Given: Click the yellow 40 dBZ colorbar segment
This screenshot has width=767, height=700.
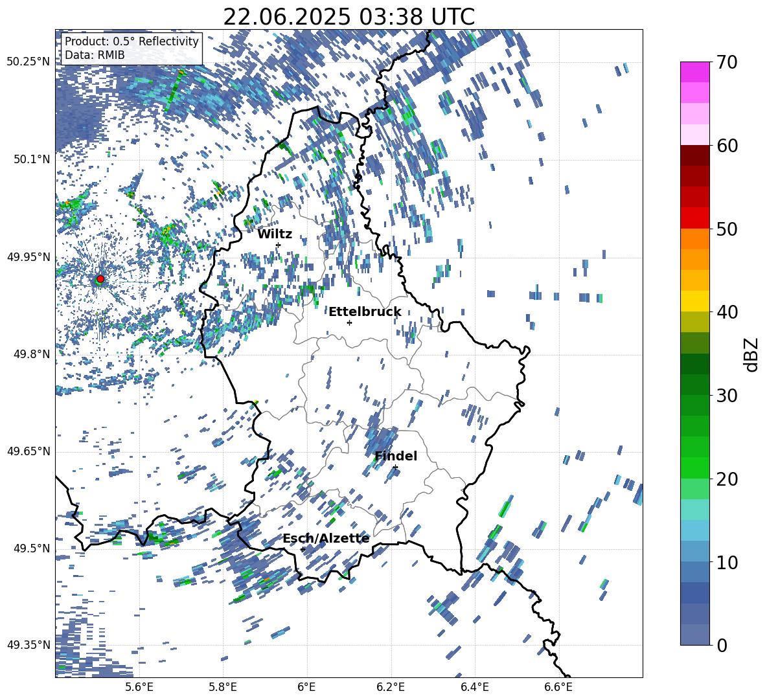Looking at the screenshot, I should [x=694, y=301].
